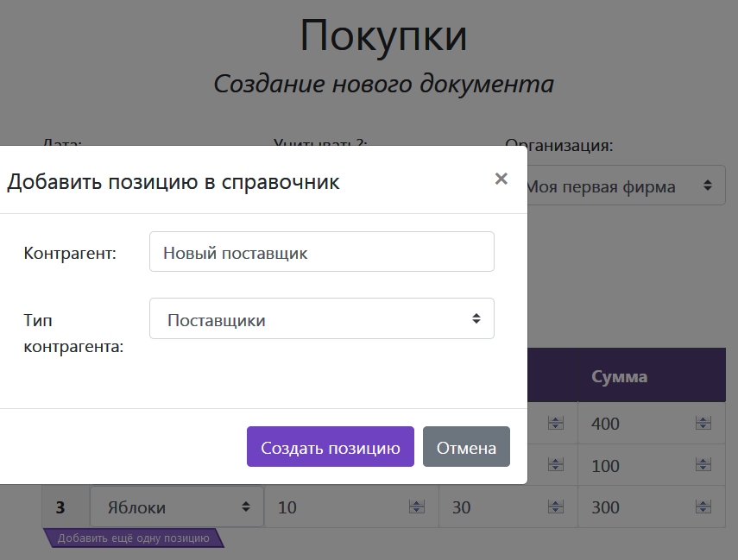This screenshot has height=560, width=738.
Task: Click the price stepper left of sum 400
Action: coord(556,424)
